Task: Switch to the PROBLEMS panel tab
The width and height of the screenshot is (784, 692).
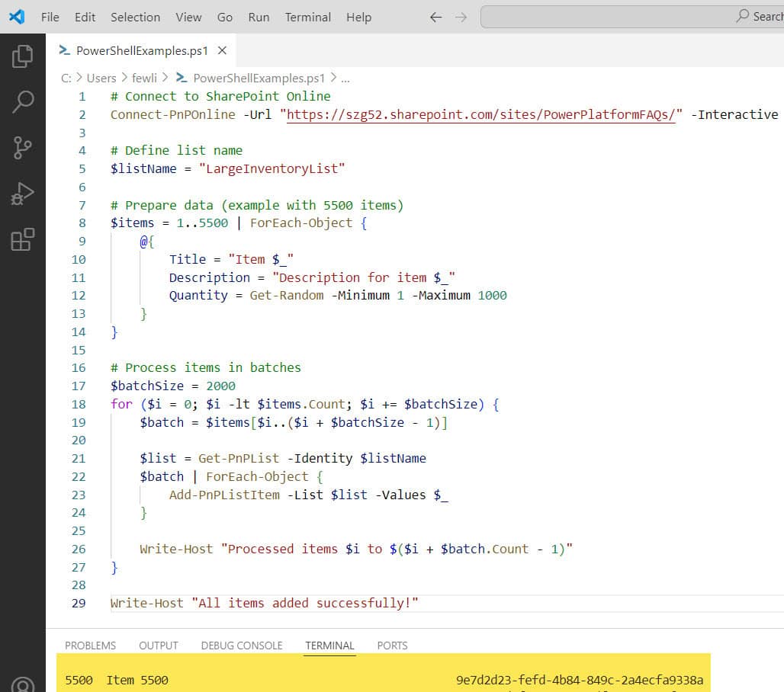Action: click(x=90, y=646)
